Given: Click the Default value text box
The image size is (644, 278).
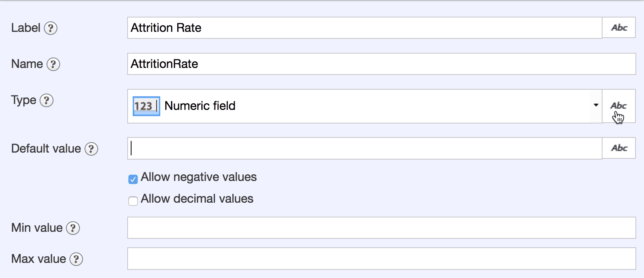Looking at the screenshot, I should tap(365, 148).
